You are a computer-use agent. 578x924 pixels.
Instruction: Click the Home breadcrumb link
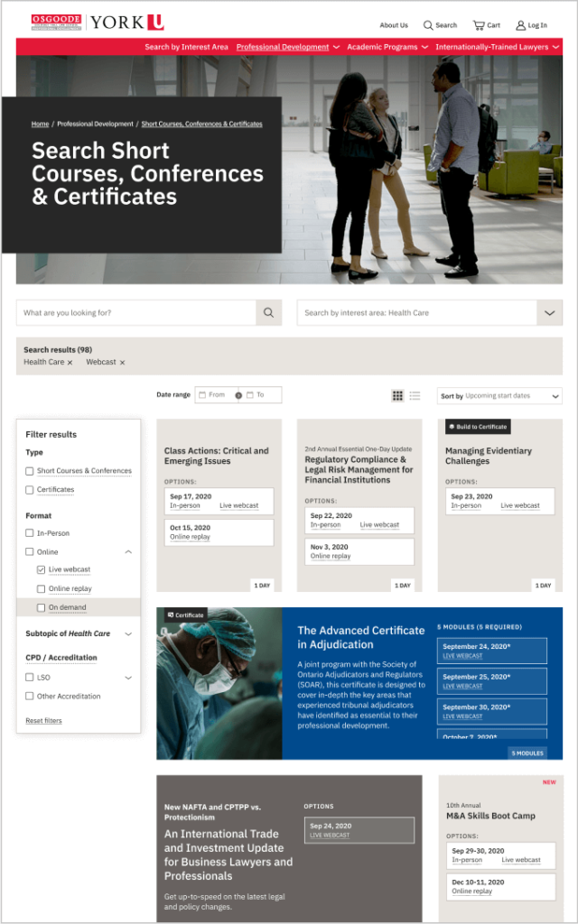pyautogui.click(x=40, y=125)
